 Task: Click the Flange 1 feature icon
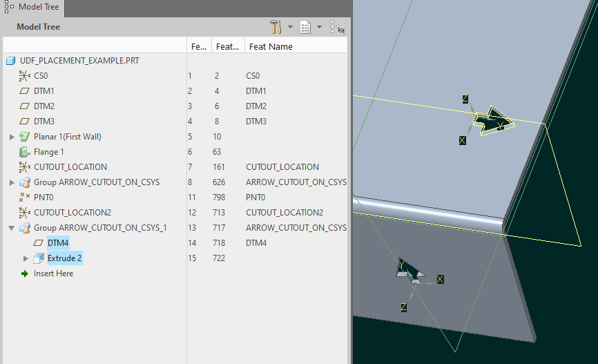[24, 152]
